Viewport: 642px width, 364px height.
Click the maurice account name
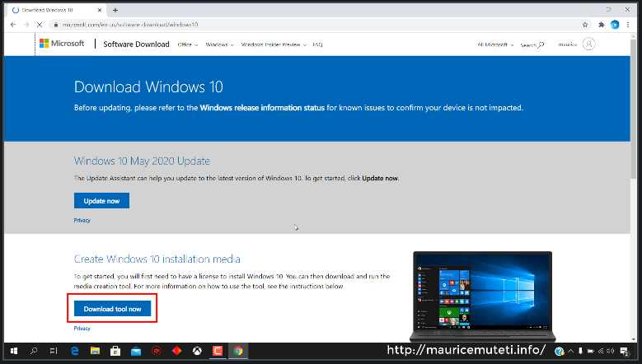[568, 44]
